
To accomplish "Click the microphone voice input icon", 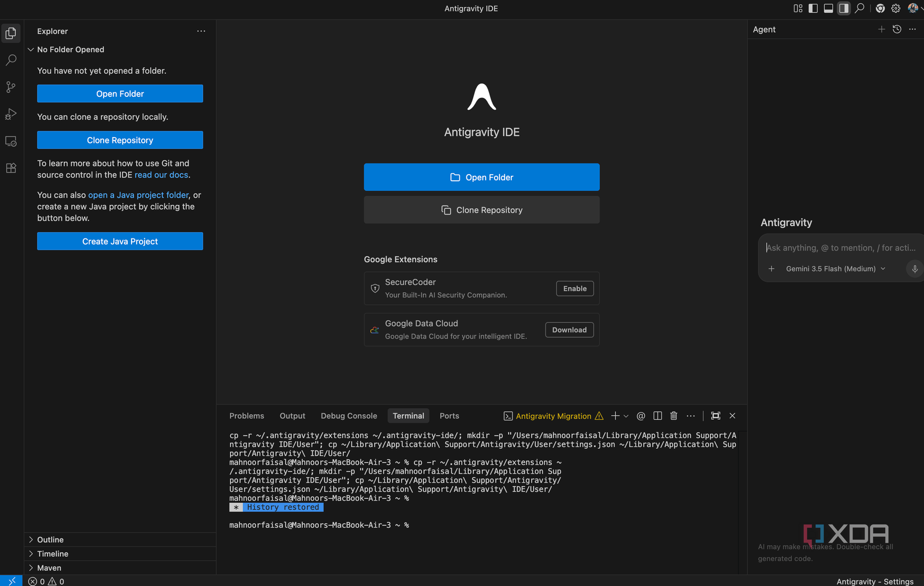I will 914,269.
